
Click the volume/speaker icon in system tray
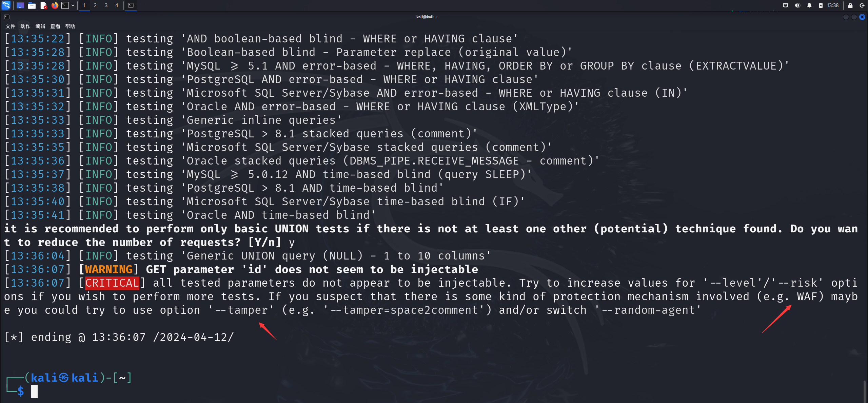click(797, 5)
